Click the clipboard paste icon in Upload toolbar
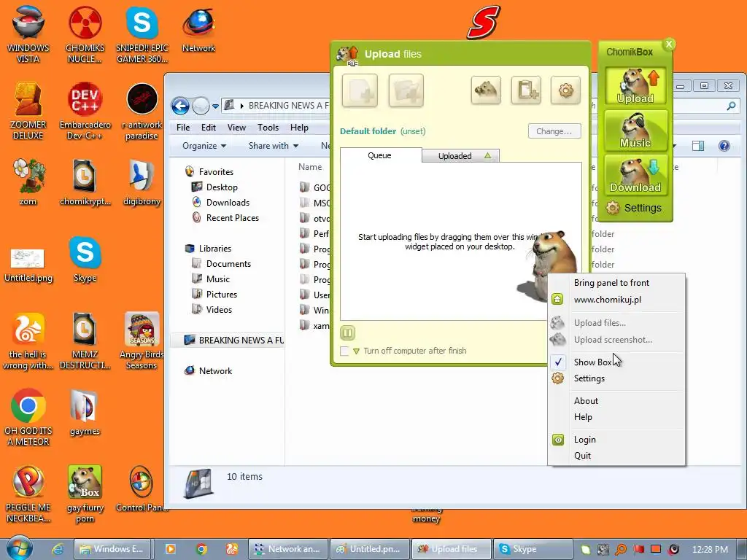Viewport: 747px width, 560px height. click(526, 90)
